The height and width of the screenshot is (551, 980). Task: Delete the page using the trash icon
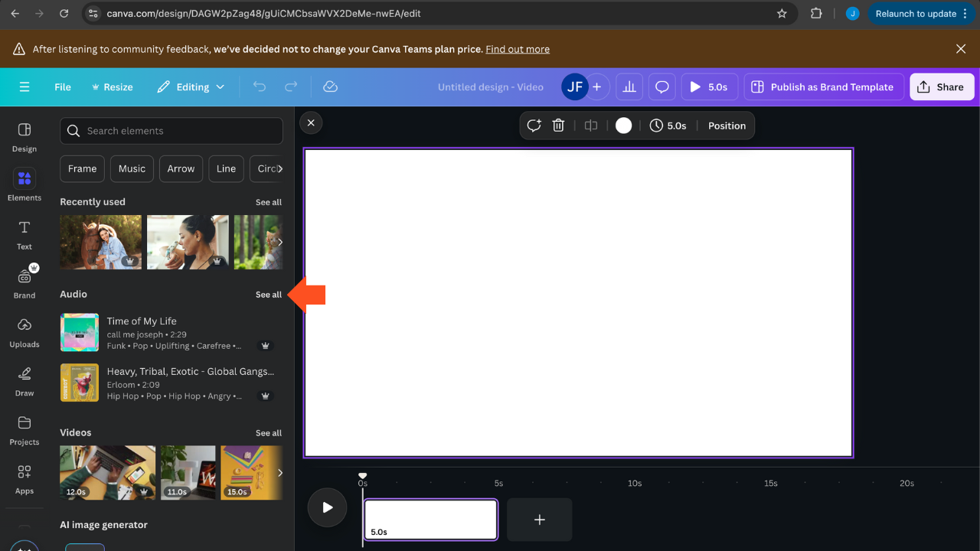[558, 125]
